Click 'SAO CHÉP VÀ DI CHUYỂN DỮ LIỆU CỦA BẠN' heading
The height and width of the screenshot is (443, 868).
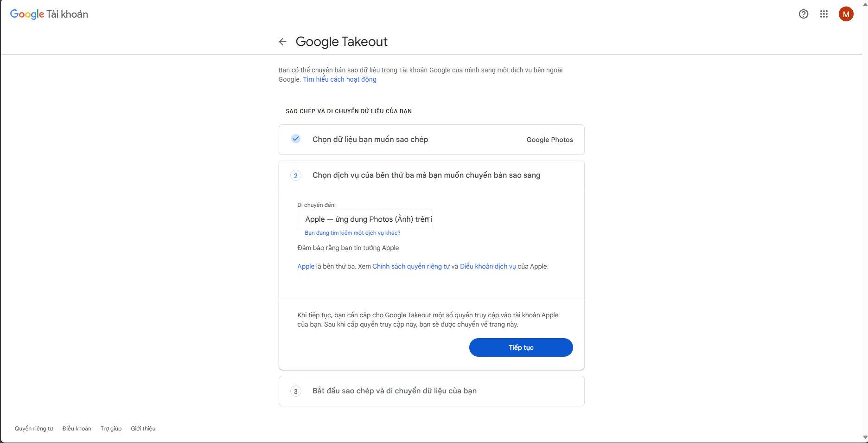pyautogui.click(x=349, y=111)
